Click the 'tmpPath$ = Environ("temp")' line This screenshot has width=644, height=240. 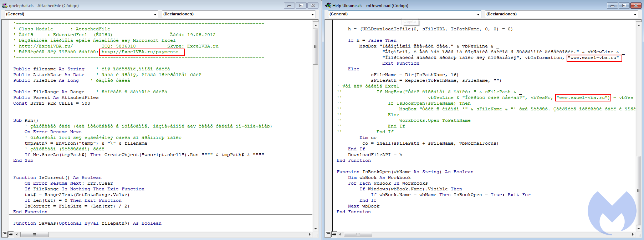86,143
